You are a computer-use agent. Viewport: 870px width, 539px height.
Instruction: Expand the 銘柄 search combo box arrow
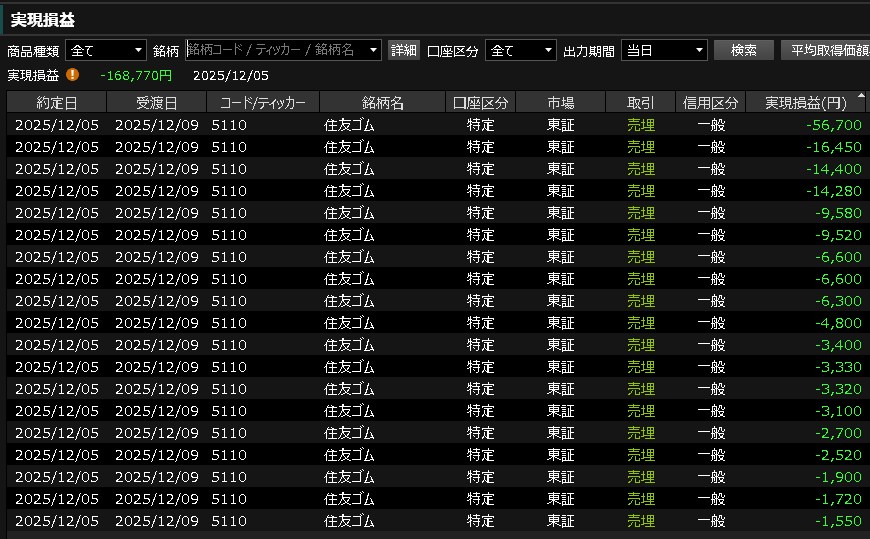click(374, 50)
